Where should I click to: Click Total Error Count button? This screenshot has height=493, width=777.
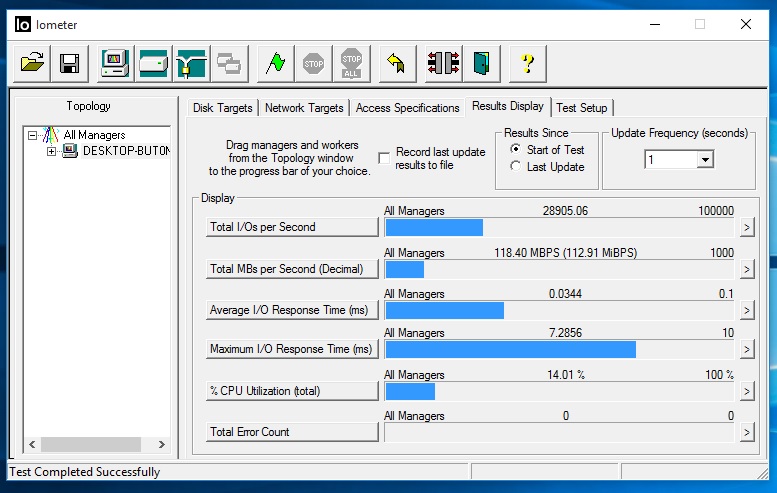coord(292,432)
